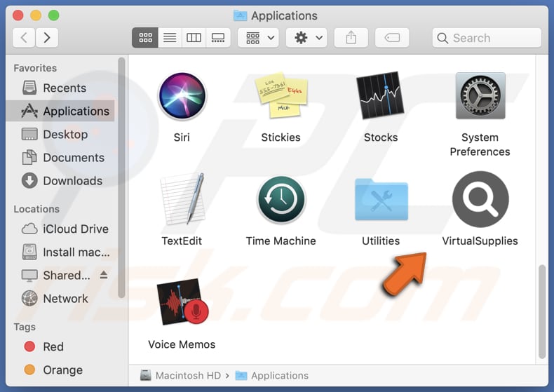Select Applications in the sidebar
This screenshot has width=554, height=392.
point(60,111)
